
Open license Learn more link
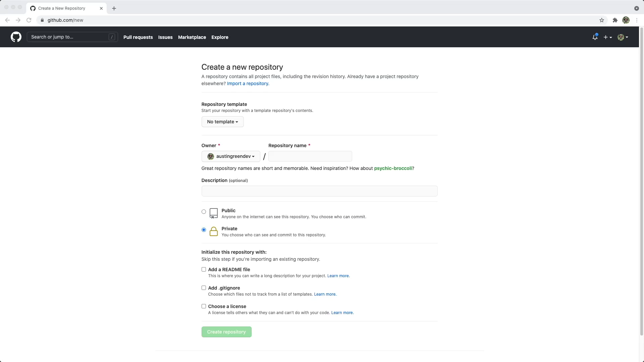pos(342,313)
